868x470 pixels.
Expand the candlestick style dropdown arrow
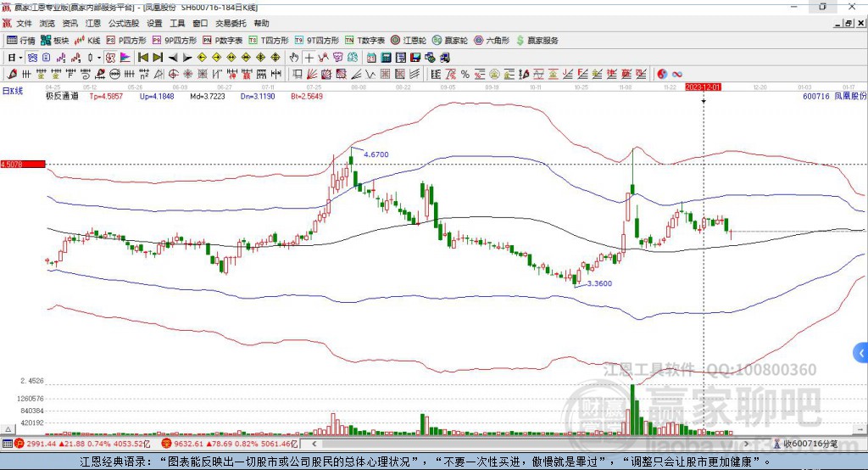[x=99, y=57]
